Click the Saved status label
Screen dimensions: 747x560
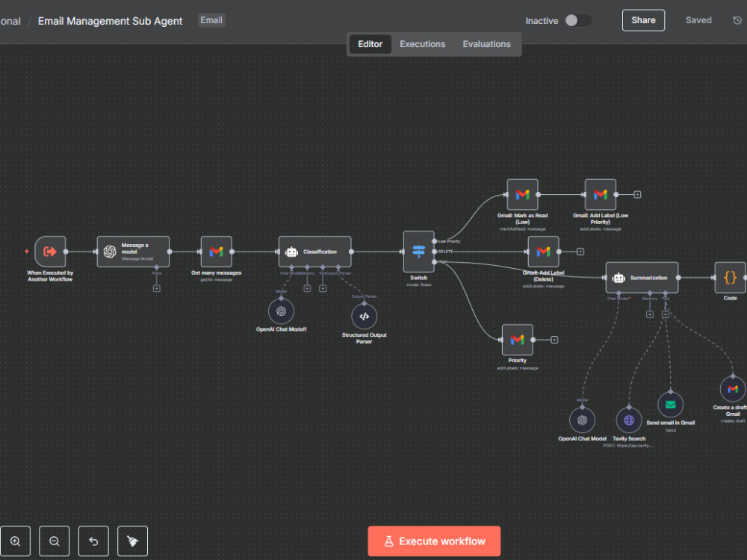coord(698,20)
